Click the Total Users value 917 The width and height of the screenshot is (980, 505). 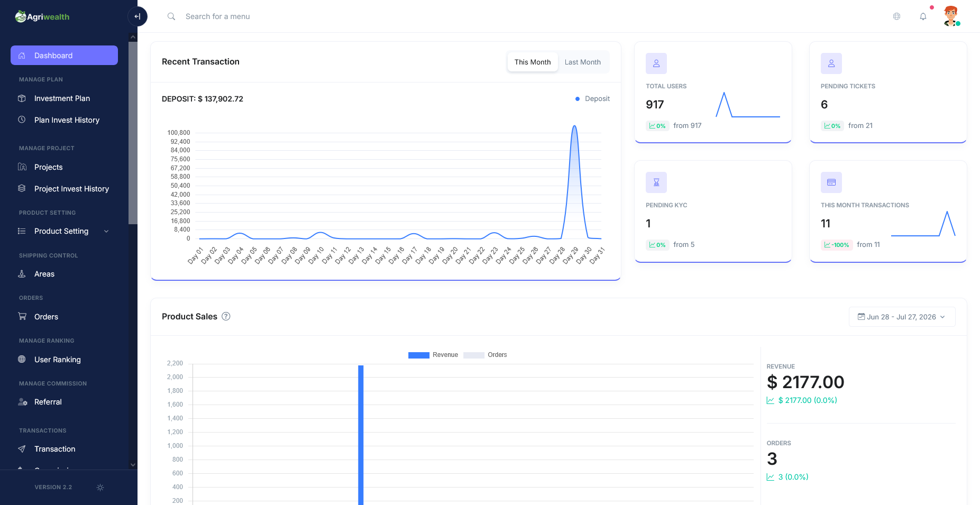[x=655, y=105]
